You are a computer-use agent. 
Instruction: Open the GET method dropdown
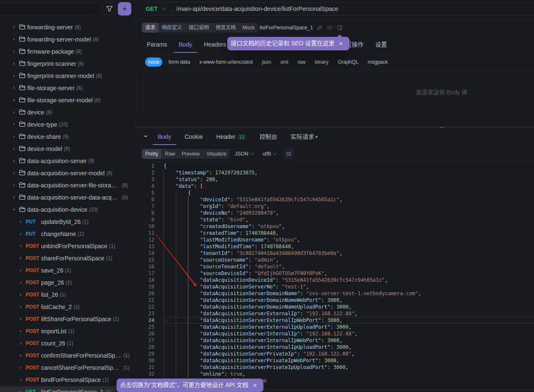(x=156, y=9)
